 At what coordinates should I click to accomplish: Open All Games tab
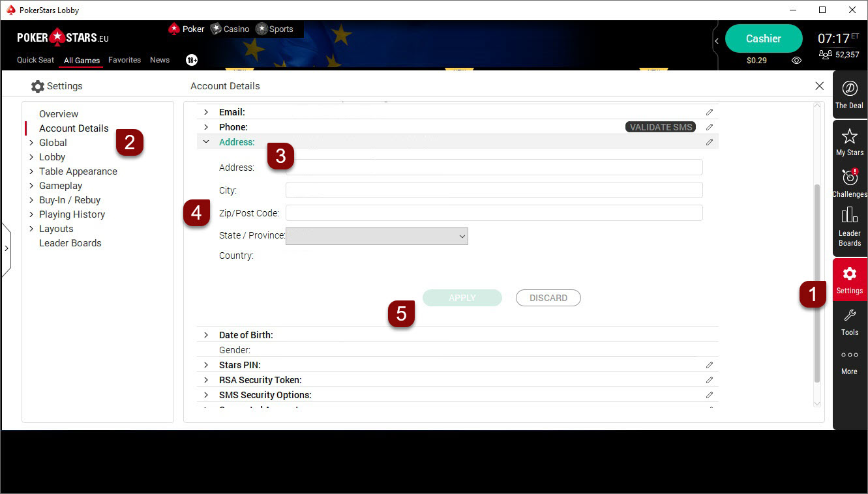82,61
